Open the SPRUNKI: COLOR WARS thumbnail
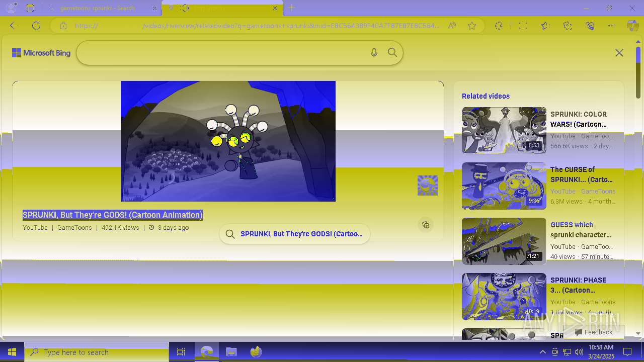Image resolution: width=644 pixels, height=362 pixels. 504,130
